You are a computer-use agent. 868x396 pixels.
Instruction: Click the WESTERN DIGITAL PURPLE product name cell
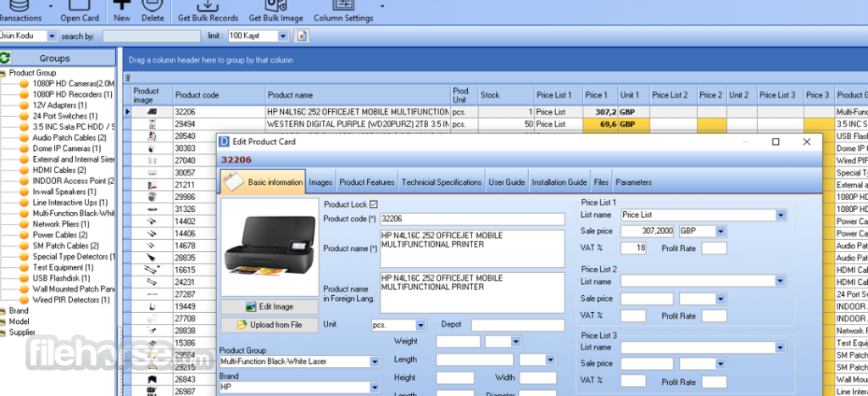click(x=359, y=124)
